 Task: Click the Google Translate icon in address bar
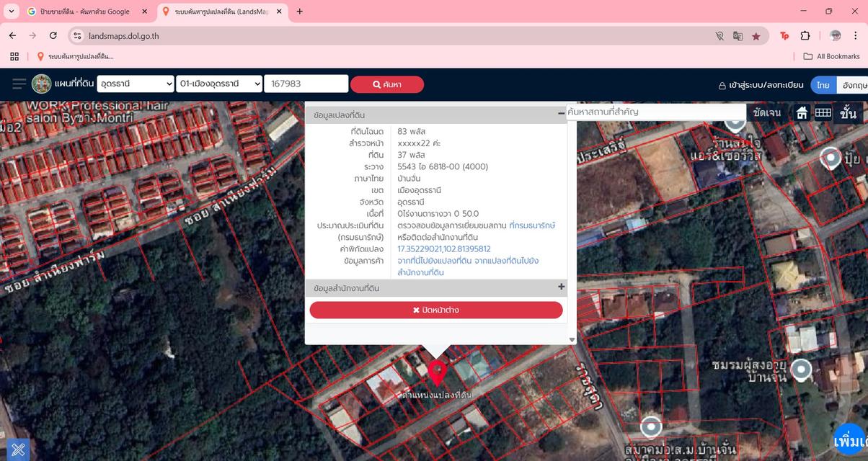click(738, 36)
